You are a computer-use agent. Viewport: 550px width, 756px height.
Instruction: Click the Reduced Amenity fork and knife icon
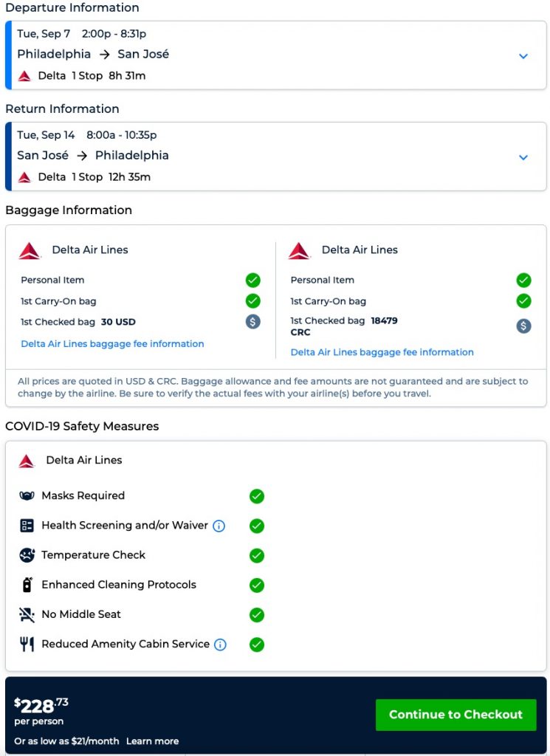coord(27,645)
